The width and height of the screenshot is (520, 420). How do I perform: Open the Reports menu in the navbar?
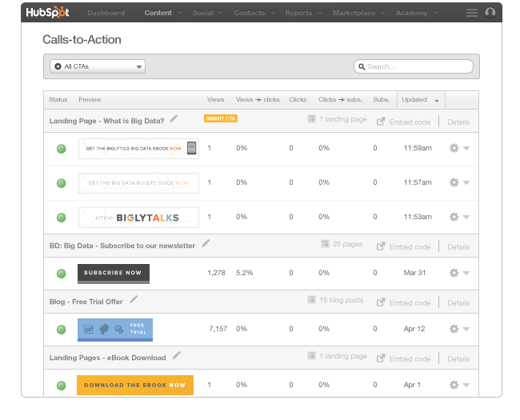[303, 13]
